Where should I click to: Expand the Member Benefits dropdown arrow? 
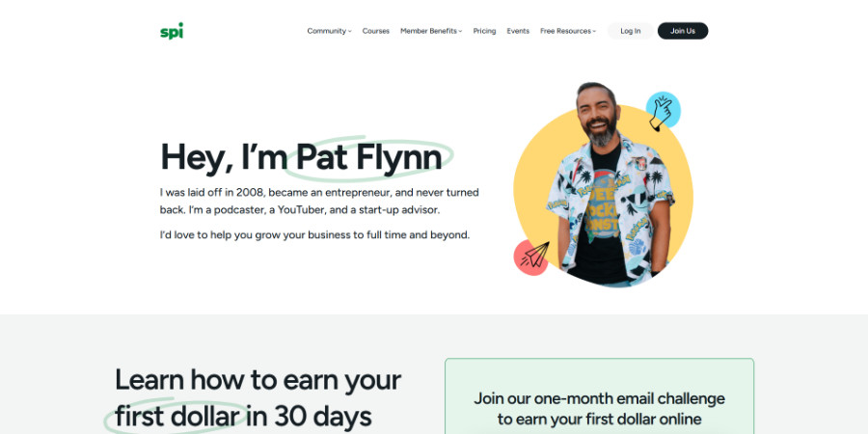coord(460,32)
